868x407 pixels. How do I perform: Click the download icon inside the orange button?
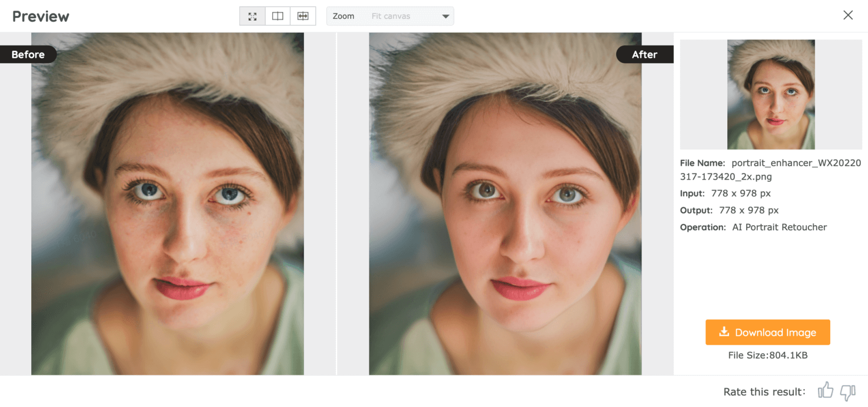click(x=724, y=332)
